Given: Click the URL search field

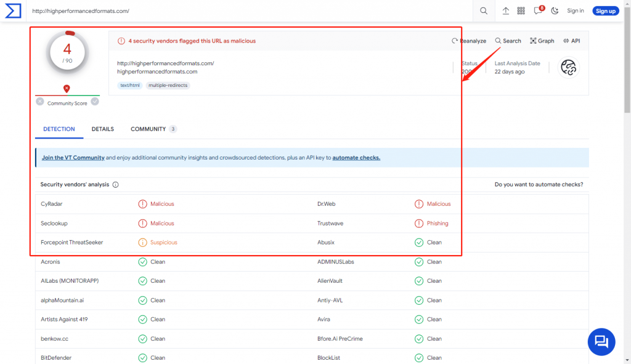Looking at the screenshot, I should click(250, 11).
